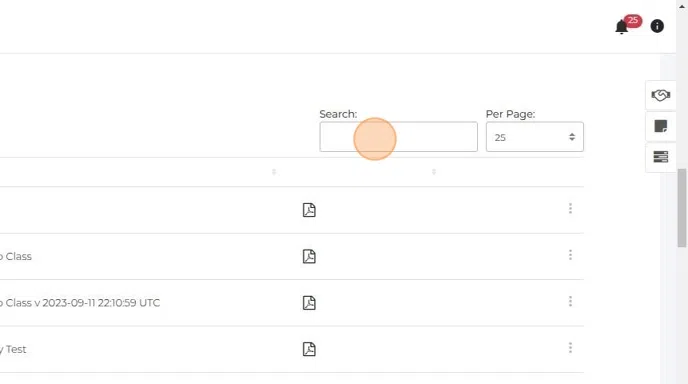The height and width of the screenshot is (384, 688).
Task: Open the PDF for the Class row
Action: (x=309, y=256)
